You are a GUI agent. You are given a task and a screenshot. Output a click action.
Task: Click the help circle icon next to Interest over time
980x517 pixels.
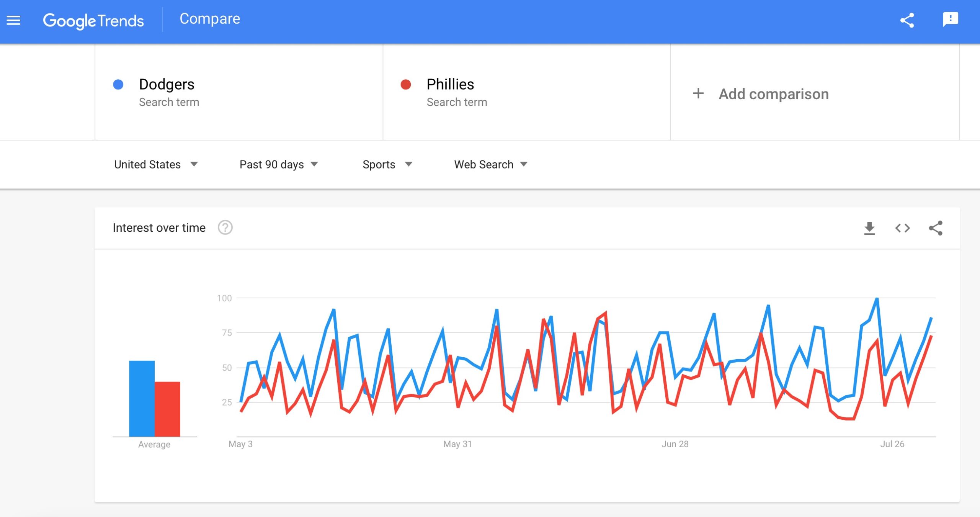coord(226,228)
